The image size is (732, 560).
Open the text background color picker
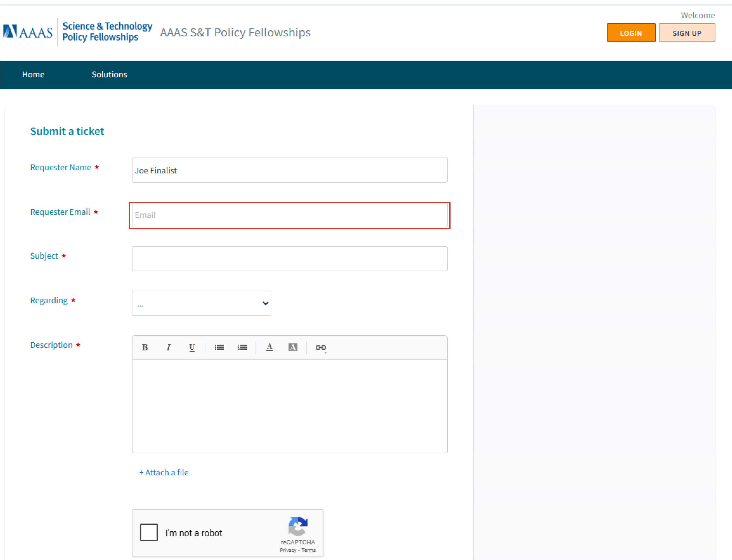click(x=292, y=347)
